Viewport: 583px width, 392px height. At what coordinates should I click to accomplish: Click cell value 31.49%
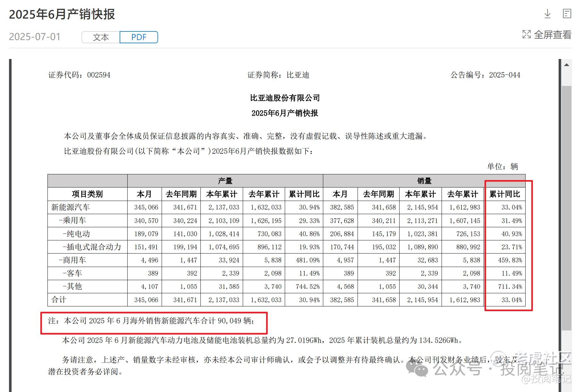coord(512,221)
